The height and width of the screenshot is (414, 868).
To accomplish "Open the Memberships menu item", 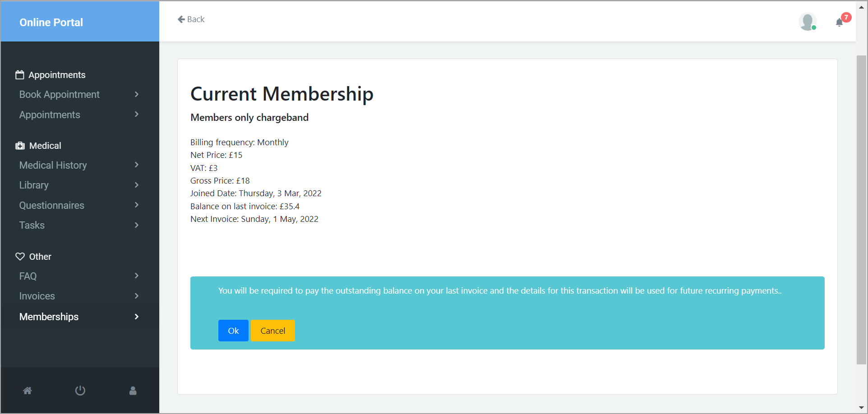I will pos(80,317).
